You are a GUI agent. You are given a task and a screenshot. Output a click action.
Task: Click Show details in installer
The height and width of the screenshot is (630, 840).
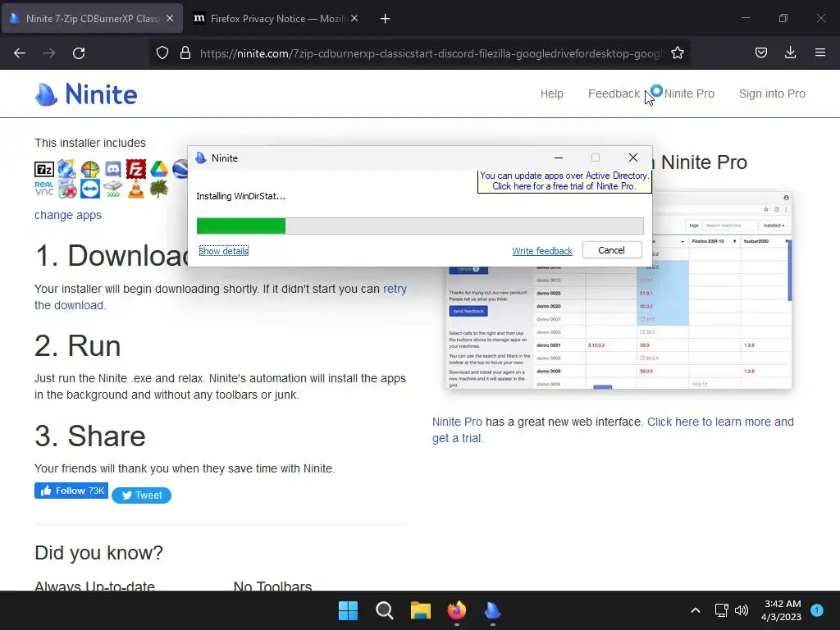tap(223, 251)
